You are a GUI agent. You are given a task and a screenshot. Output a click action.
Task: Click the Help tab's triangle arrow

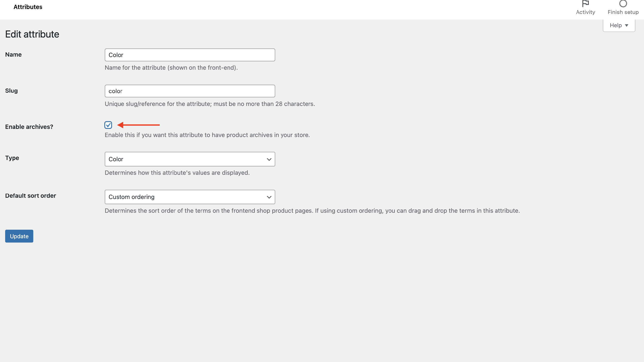coord(626,26)
